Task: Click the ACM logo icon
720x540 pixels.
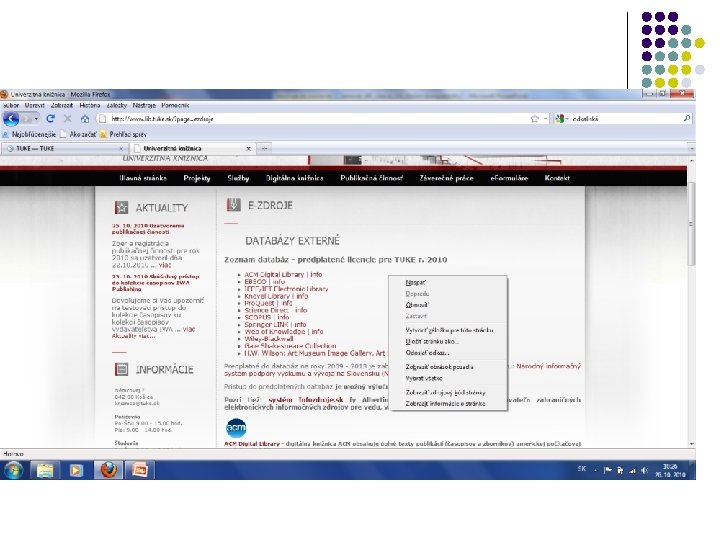Action: click(x=236, y=428)
